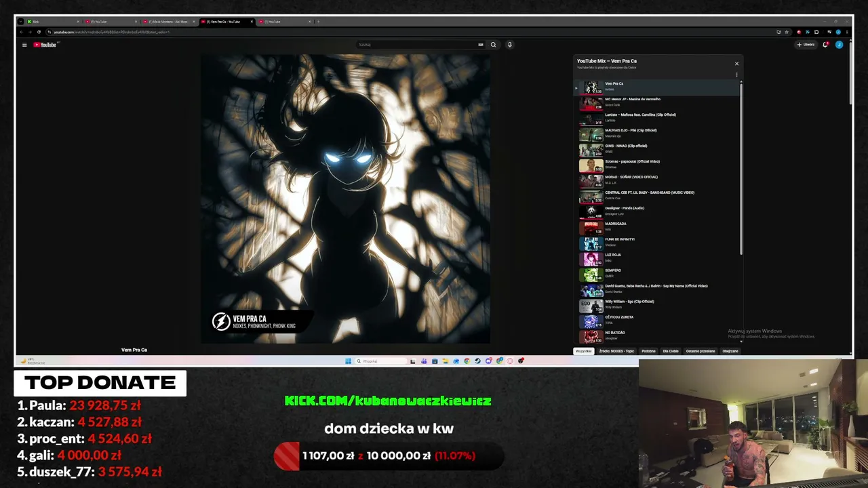The width and height of the screenshot is (868, 488).
Task: Reload the page in the browser
Action: tap(39, 32)
